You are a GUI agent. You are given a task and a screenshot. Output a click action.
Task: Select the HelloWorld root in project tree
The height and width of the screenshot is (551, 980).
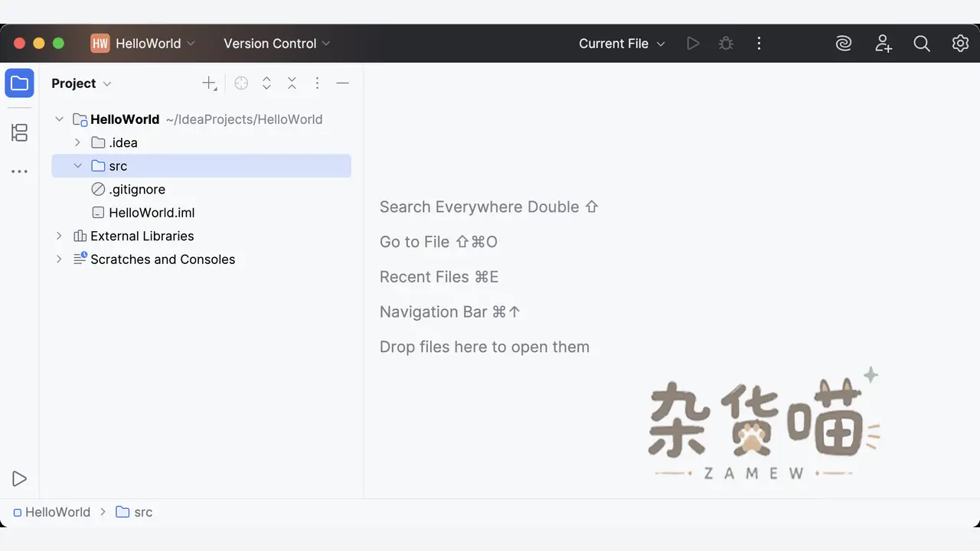[x=201, y=119]
